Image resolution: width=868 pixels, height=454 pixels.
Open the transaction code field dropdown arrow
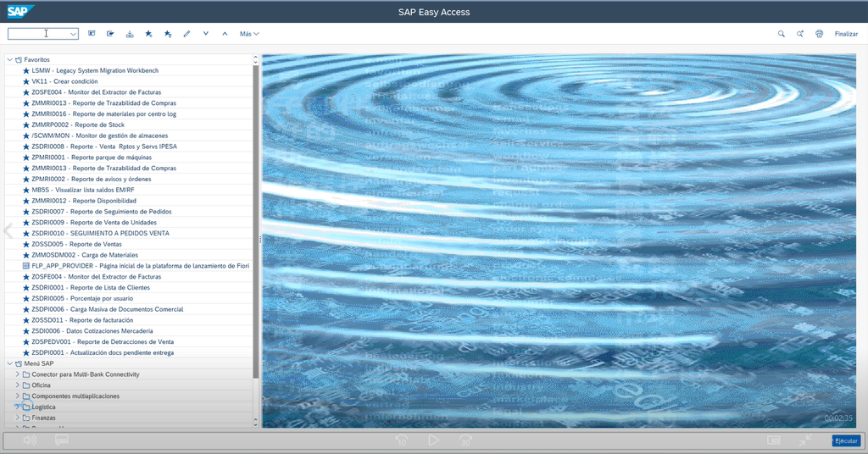pyautogui.click(x=73, y=34)
